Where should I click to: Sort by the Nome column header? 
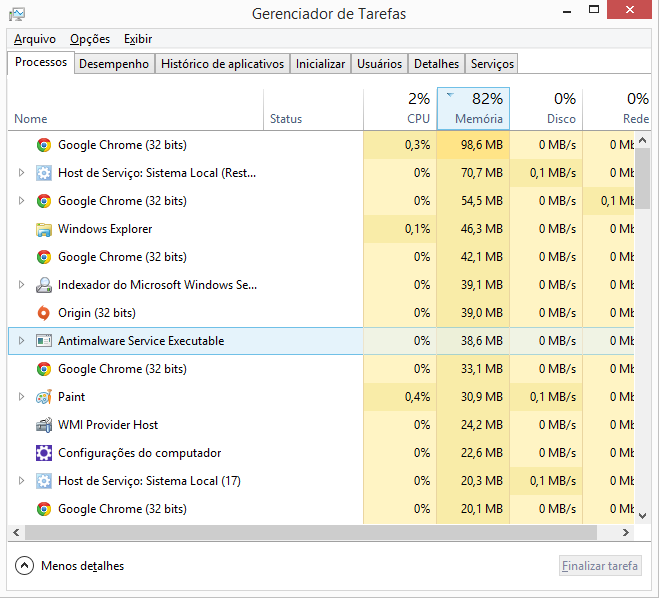point(135,109)
